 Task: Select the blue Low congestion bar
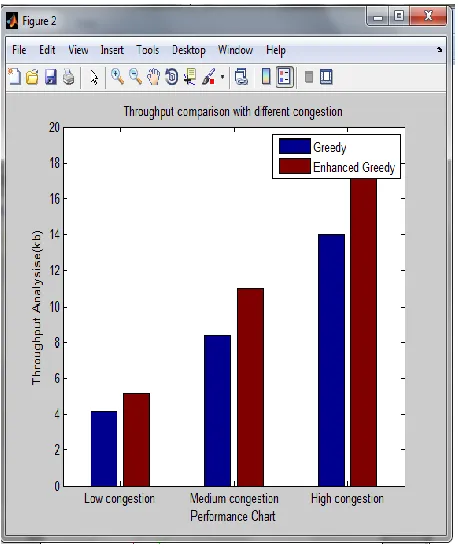click(104, 448)
